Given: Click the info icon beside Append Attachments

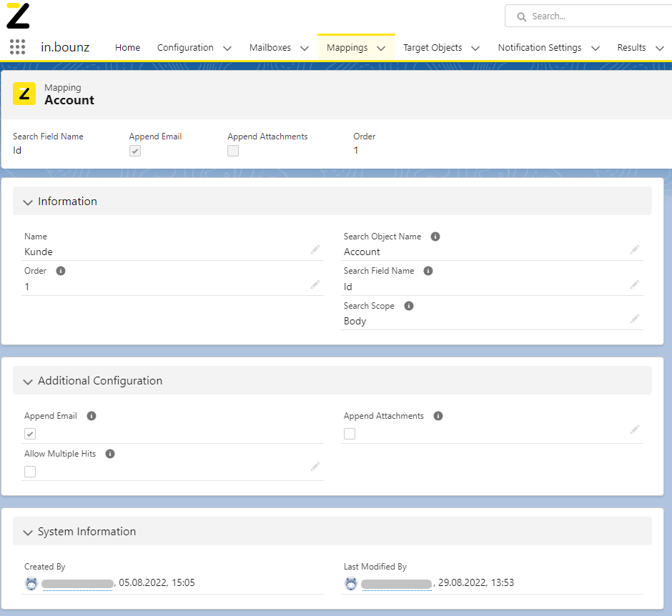Looking at the screenshot, I should click(x=438, y=416).
